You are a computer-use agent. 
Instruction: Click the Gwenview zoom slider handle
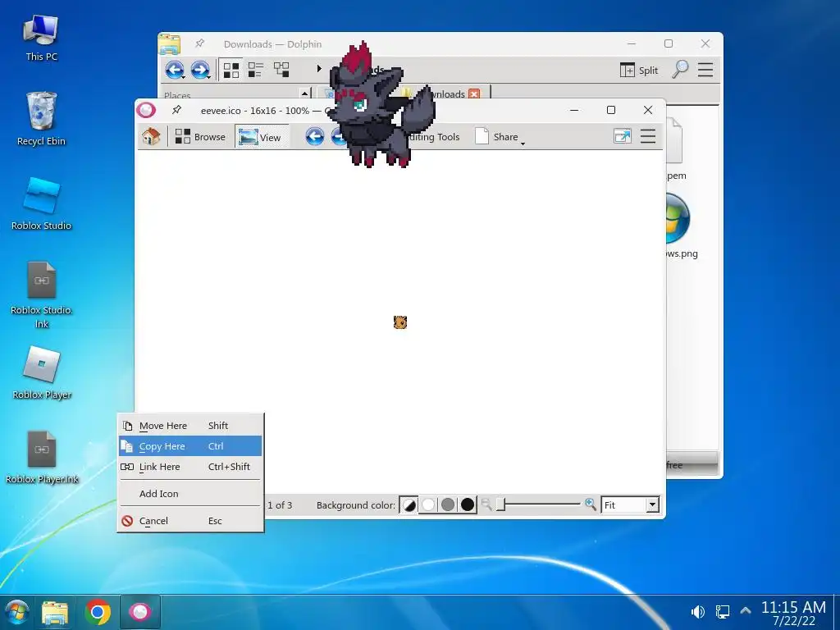(x=501, y=504)
